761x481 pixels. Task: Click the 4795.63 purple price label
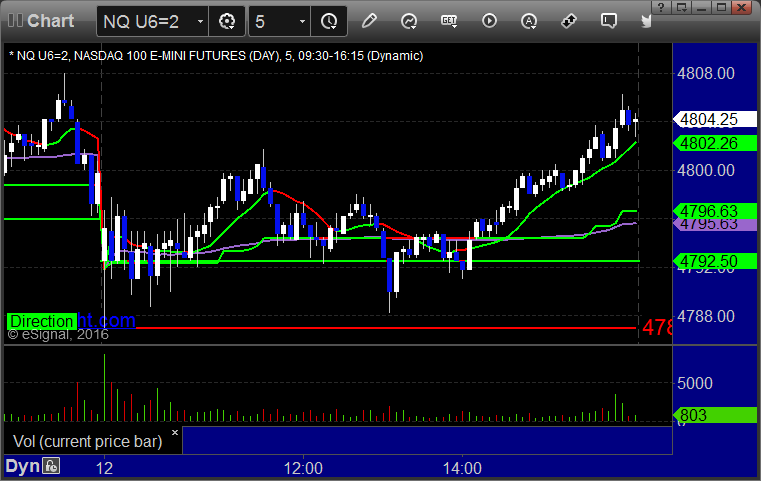pos(714,225)
